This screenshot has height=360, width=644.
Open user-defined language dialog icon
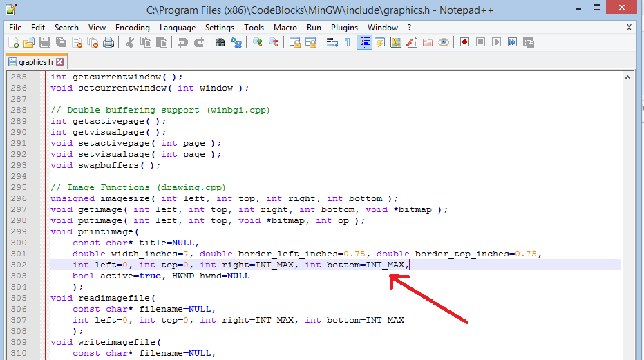[x=380, y=42]
